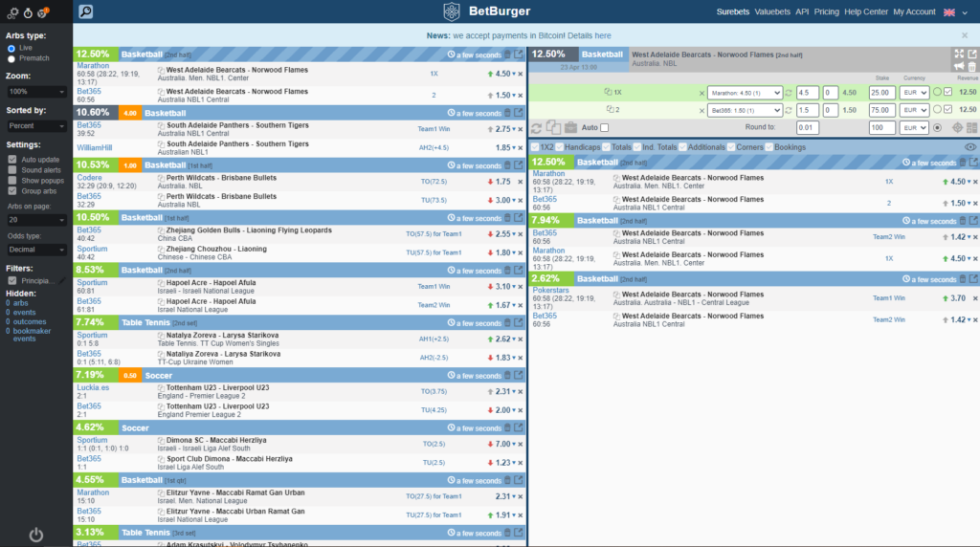
Task: Remove the 1X outcome row in calculator
Action: click(702, 93)
